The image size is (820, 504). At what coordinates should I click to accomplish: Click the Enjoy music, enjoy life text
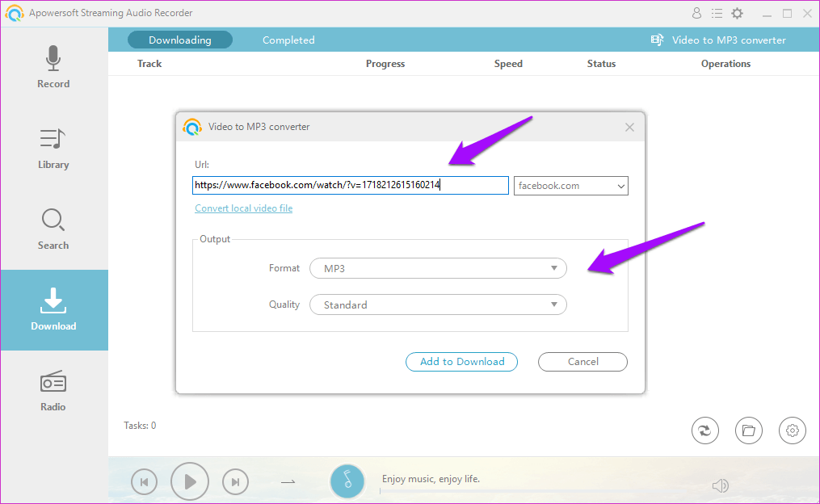[x=431, y=479]
